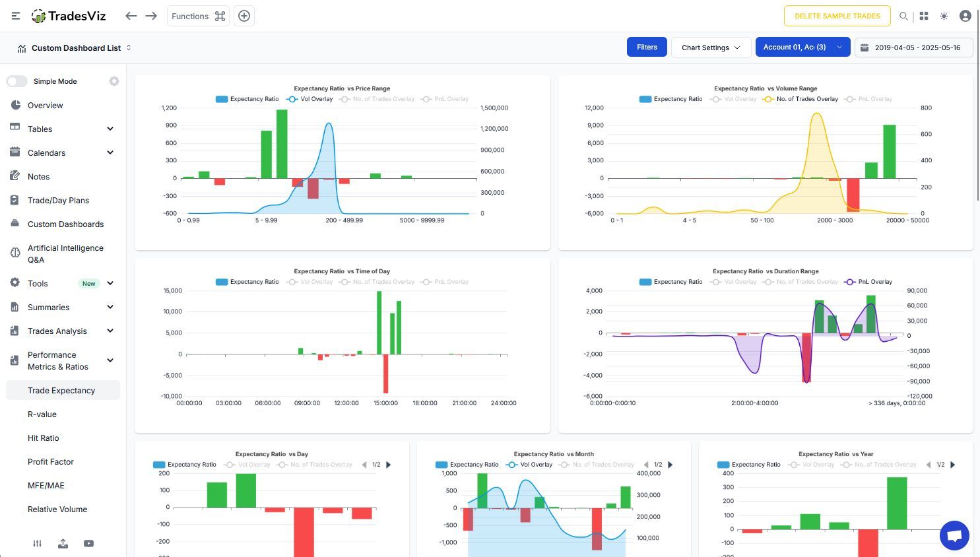Screen dimensions: 980x557
Task: Toggle No. of Trades Overlay in Volume Range chart
Action: pyautogui.click(x=800, y=99)
